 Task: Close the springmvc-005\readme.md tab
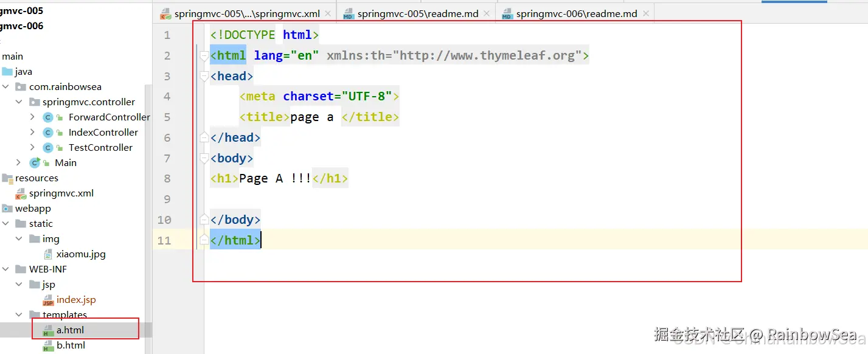[x=487, y=13]
